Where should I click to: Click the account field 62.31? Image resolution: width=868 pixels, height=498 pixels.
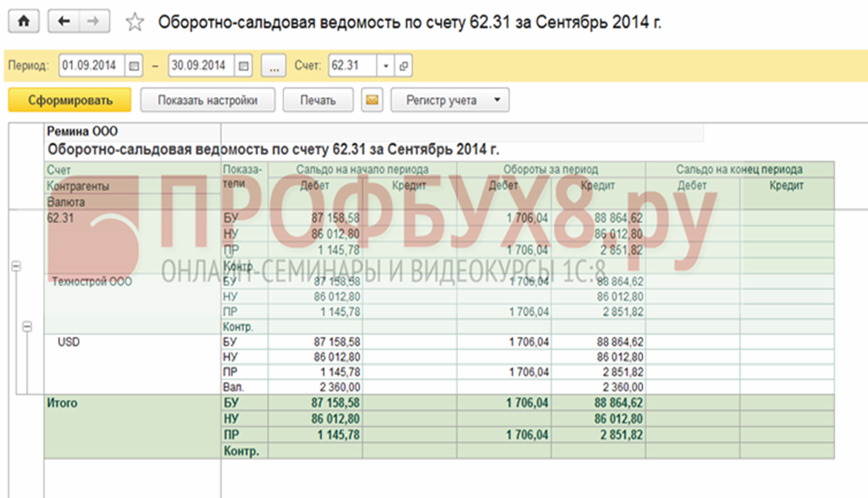[x=352, y=66]
